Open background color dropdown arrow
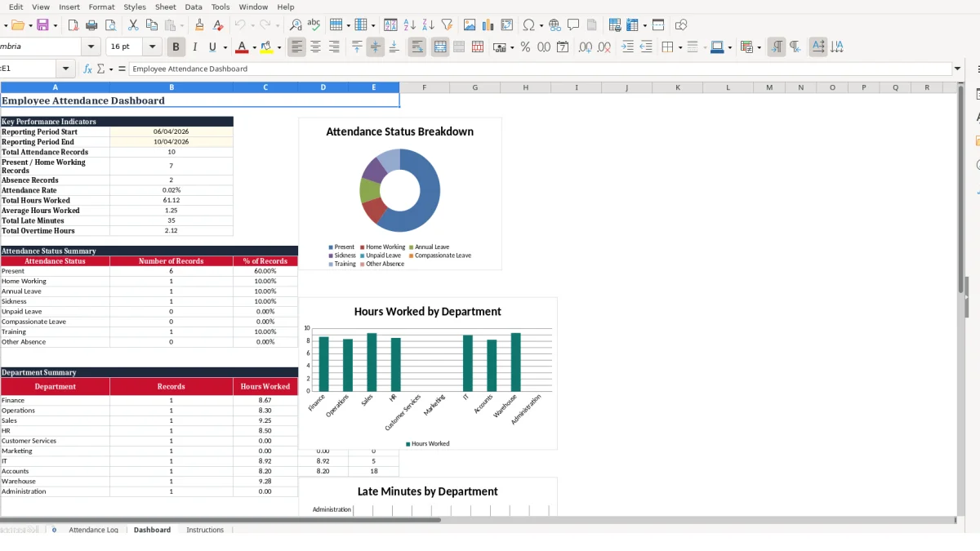The image size is (980, 551). [x=729, y=47]
